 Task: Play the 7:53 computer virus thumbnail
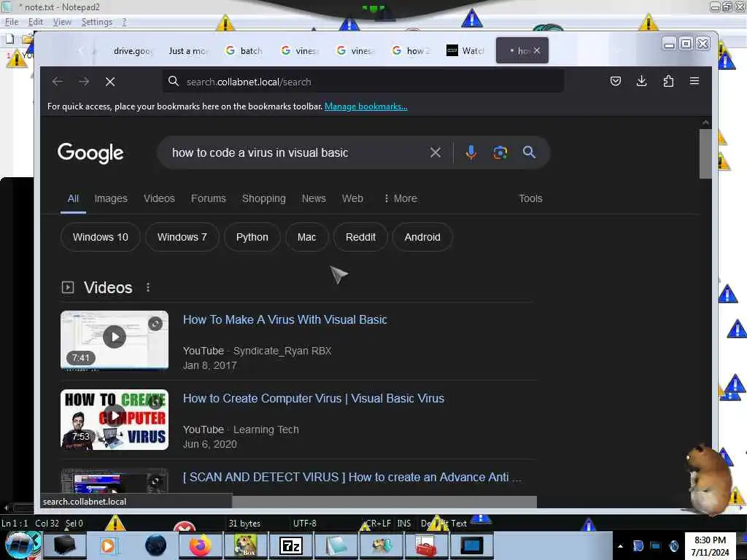pyautogui.click(x=115, y=419)
